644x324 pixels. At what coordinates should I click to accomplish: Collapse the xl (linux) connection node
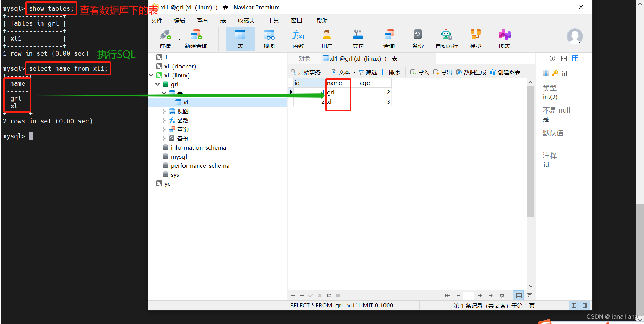click(x=151, y=75)
